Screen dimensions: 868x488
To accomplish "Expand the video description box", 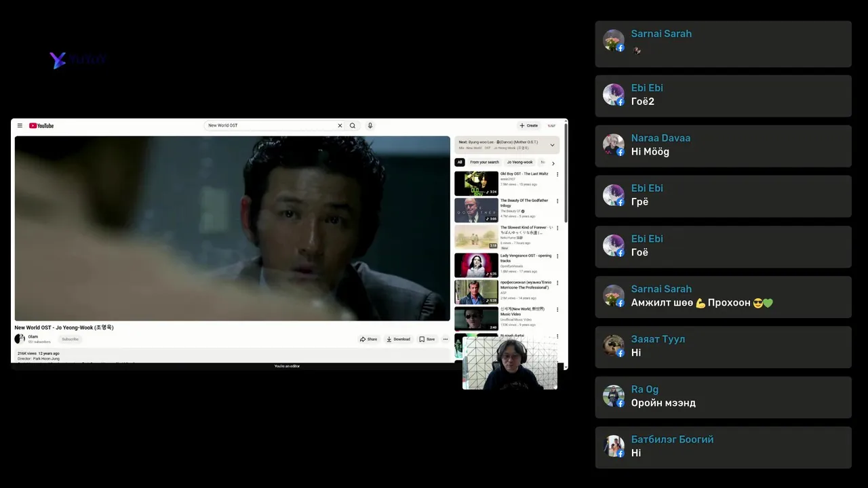I will [x=232, y=356].
